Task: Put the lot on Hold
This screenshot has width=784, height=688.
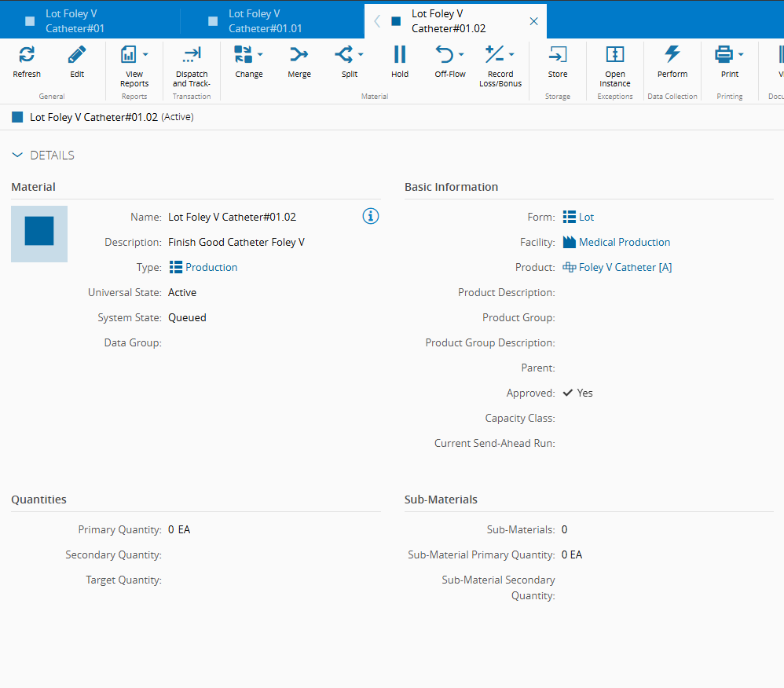Action: point(400,55)
